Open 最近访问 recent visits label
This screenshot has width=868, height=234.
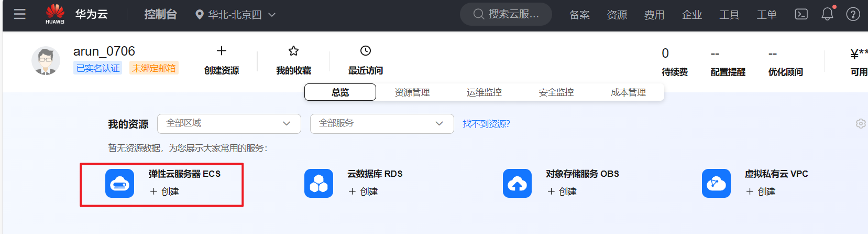[366, 70]
